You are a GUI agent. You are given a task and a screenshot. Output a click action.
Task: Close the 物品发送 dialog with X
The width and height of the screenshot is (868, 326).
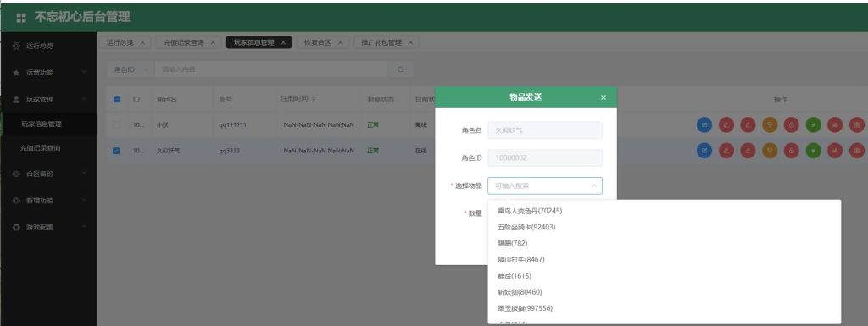[604, 97]
